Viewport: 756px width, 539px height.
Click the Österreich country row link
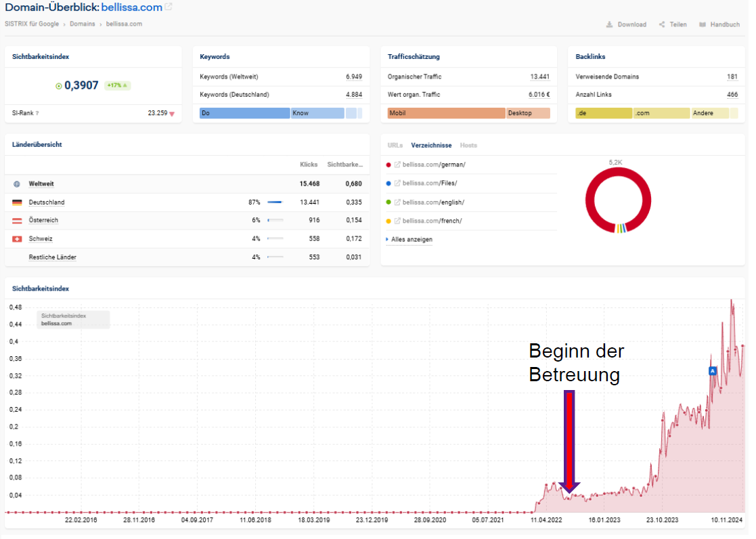(x=43, y=221)
